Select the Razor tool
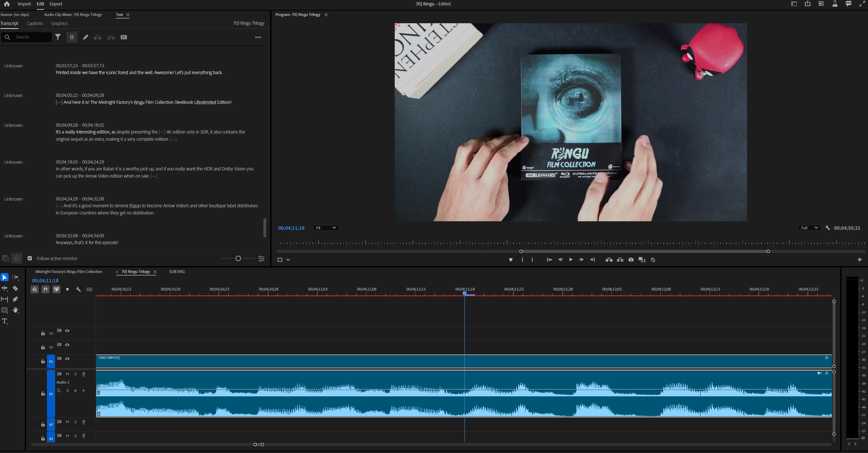This screenshot has height=453, width=868. 15,288
